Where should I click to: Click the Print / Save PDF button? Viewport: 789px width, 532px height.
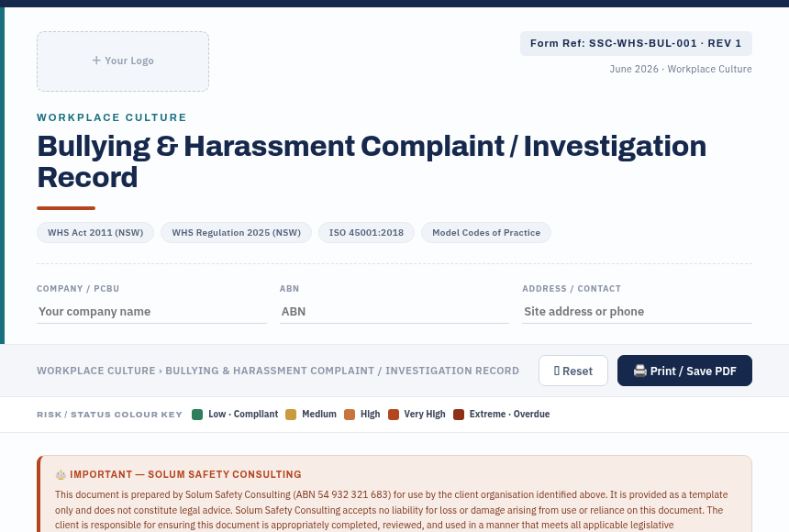(684, 371)
